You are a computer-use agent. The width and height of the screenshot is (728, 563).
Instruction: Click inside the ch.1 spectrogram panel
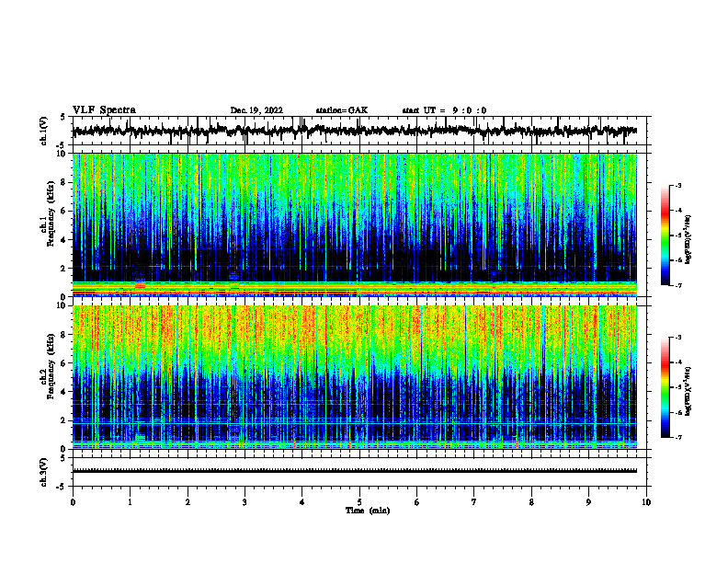click(x=359, y=224)
